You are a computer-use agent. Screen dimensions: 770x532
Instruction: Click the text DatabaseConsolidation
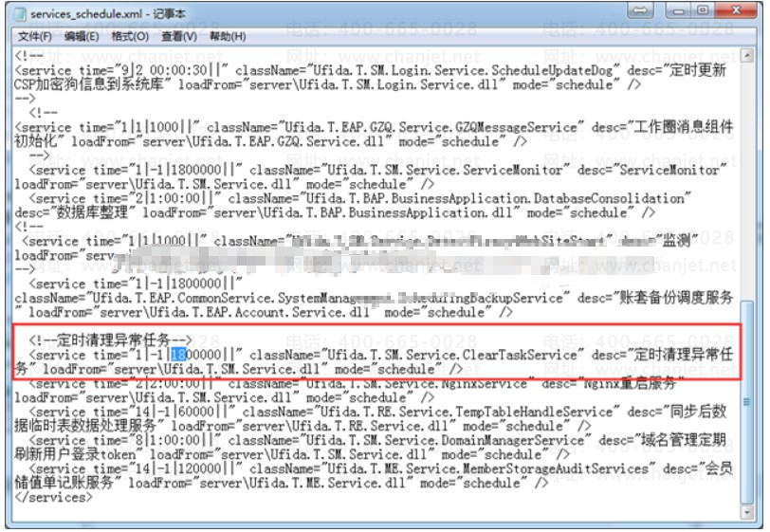(609, 198)
